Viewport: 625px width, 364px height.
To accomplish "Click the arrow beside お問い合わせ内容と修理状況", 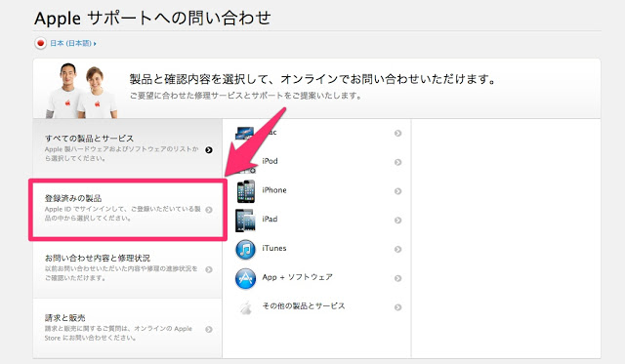I will coord(209,269).
